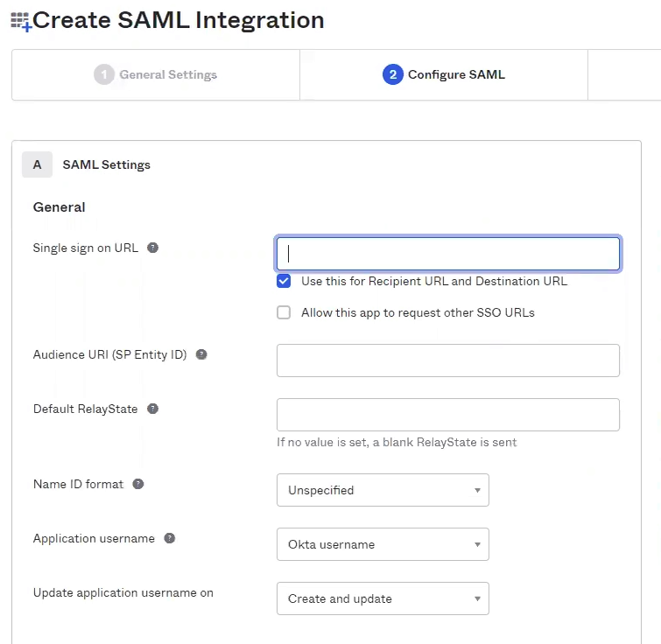Click help icon beside Default RelayState
Image resolution: width=661 pixels, height=644 pixels.
point(153,409)
